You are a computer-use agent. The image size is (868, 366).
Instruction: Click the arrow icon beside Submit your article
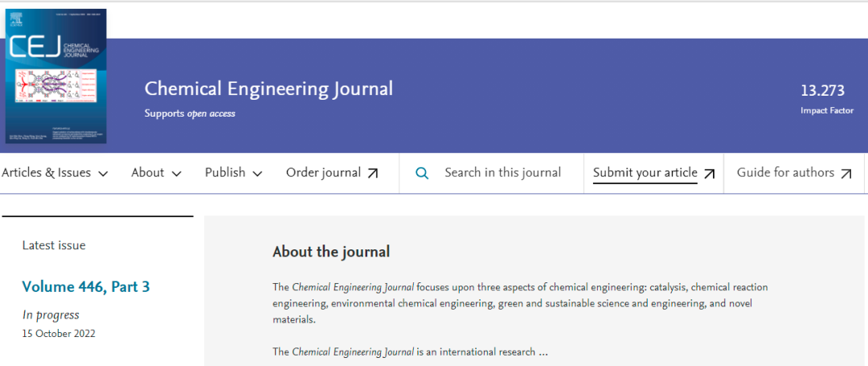pyautogui.click(x=709, y=174)
